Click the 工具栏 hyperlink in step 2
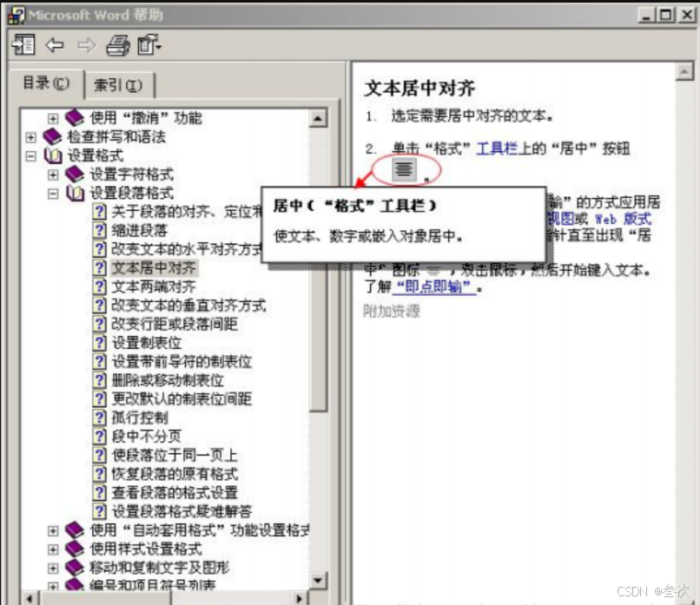This screenshot has width=700, height=605. (497, 148)
